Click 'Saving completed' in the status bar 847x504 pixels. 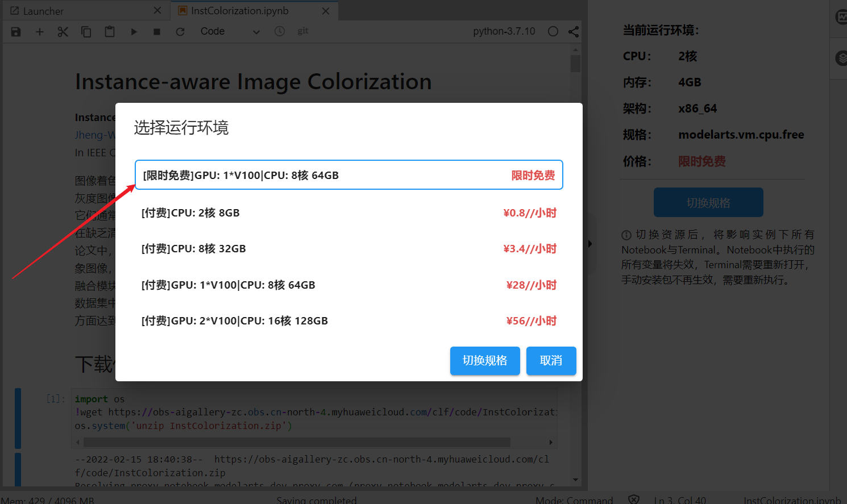[x=317, y=500]
